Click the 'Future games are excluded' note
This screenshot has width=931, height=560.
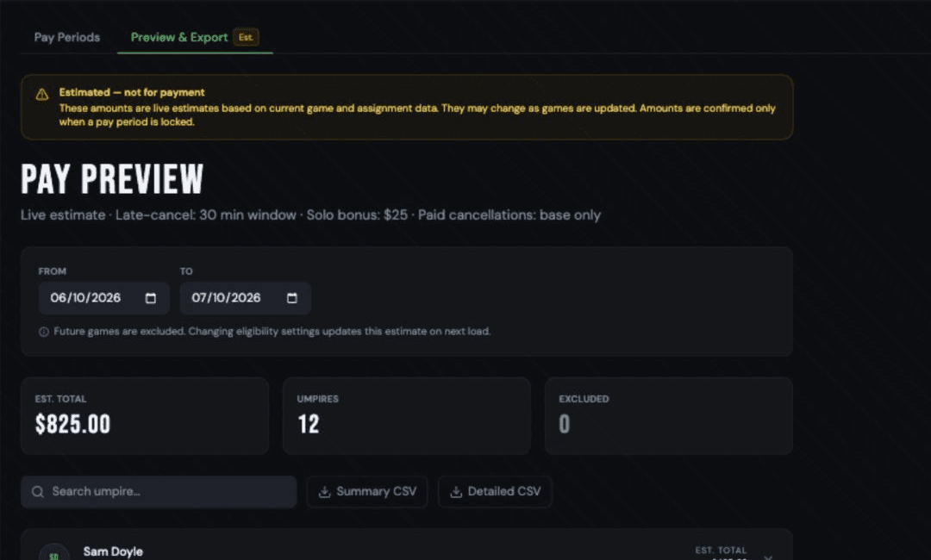(x=272, y=332)
